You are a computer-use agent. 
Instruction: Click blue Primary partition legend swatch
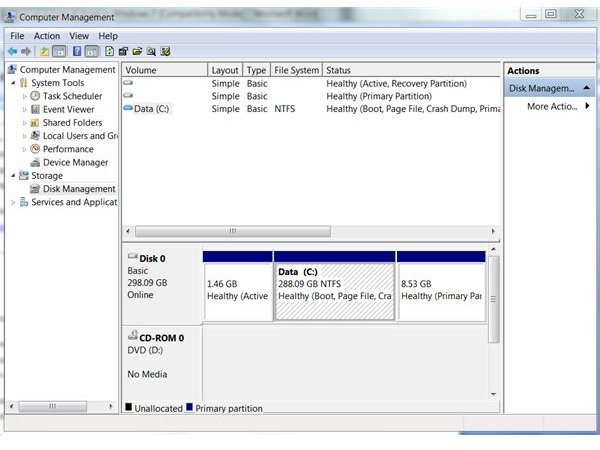pos(189,407)
